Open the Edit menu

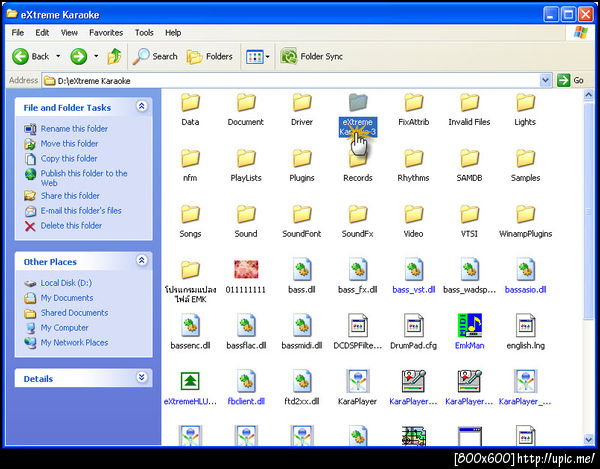(42, 33)
